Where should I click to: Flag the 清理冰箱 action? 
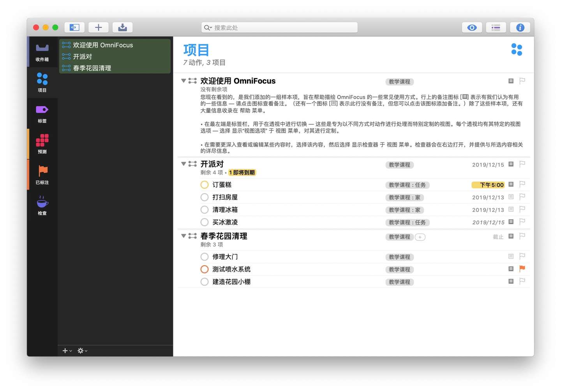522,209
